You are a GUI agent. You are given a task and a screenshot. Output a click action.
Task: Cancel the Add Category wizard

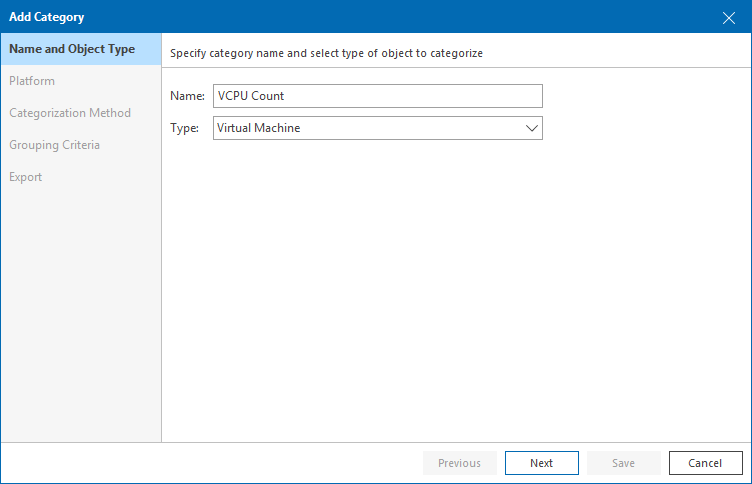(706, 463)
